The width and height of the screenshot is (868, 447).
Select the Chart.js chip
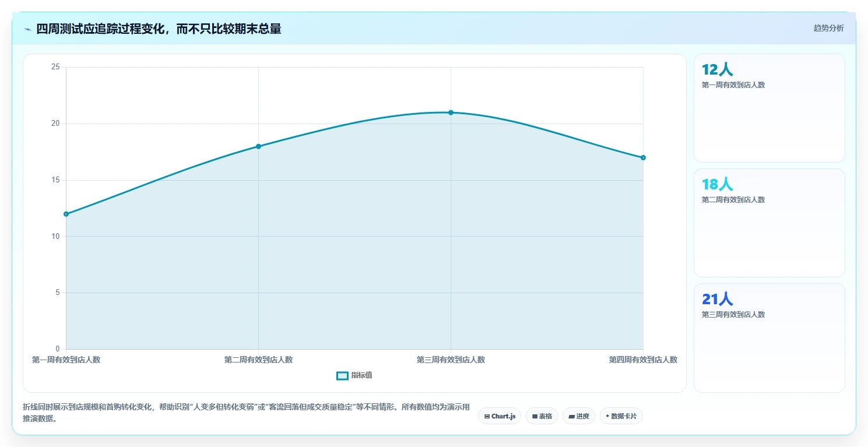[x=500, y=416]
